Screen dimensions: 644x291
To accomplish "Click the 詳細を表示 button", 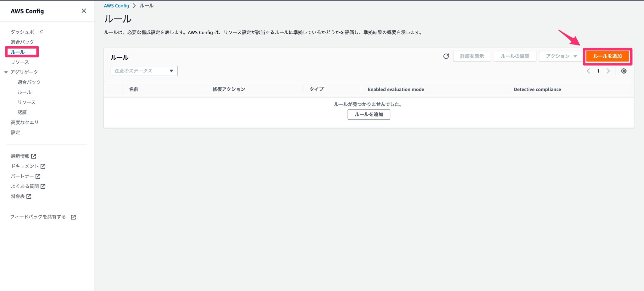I will [x=472, y=56].
